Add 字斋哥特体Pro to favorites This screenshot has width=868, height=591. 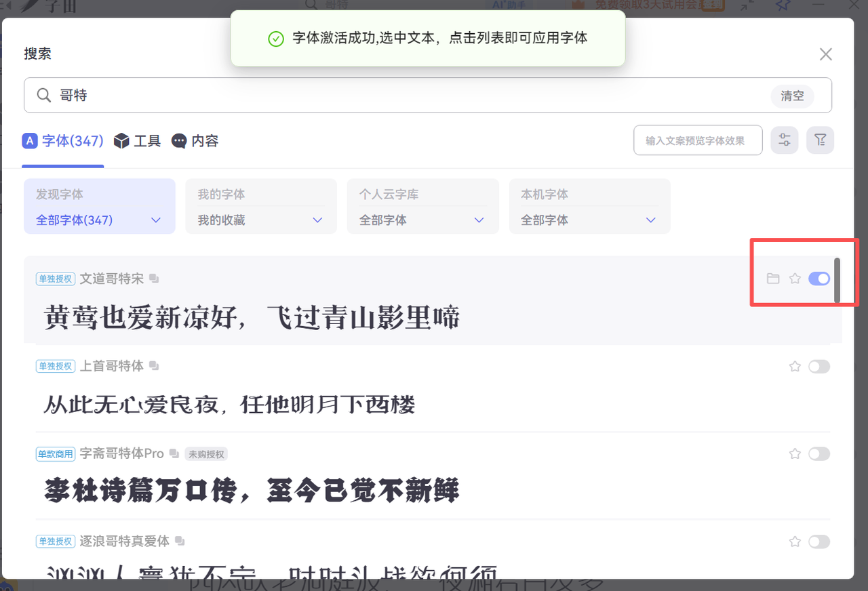point(795,454)
